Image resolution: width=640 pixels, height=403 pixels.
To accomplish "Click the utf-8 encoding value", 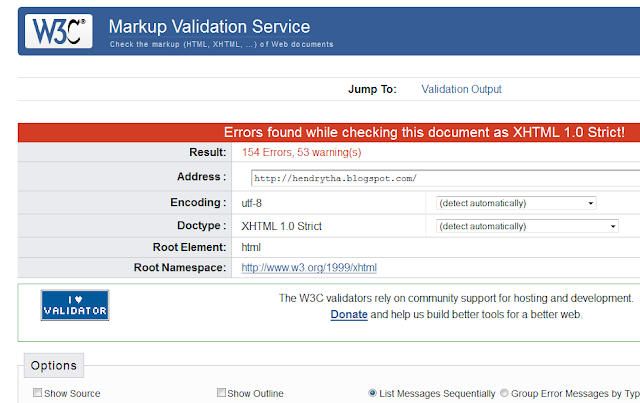I will click(251, 203).
